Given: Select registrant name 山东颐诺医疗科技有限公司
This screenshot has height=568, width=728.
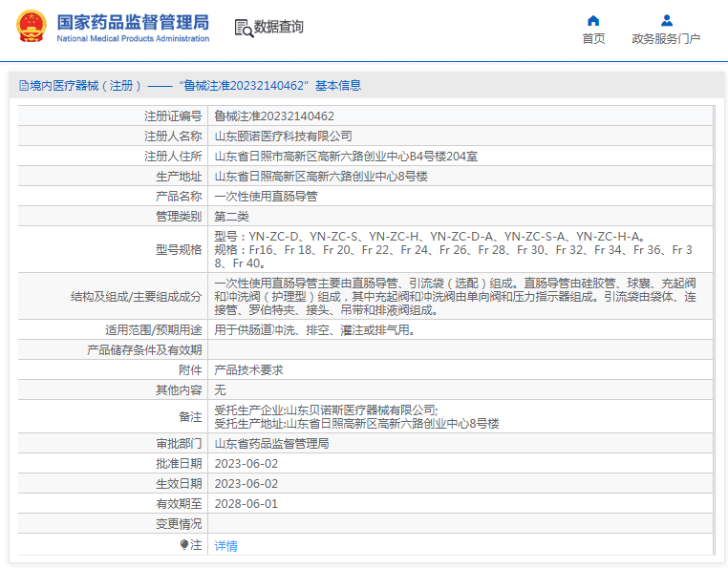Looking at the screenshot, I should pos(283,136).
